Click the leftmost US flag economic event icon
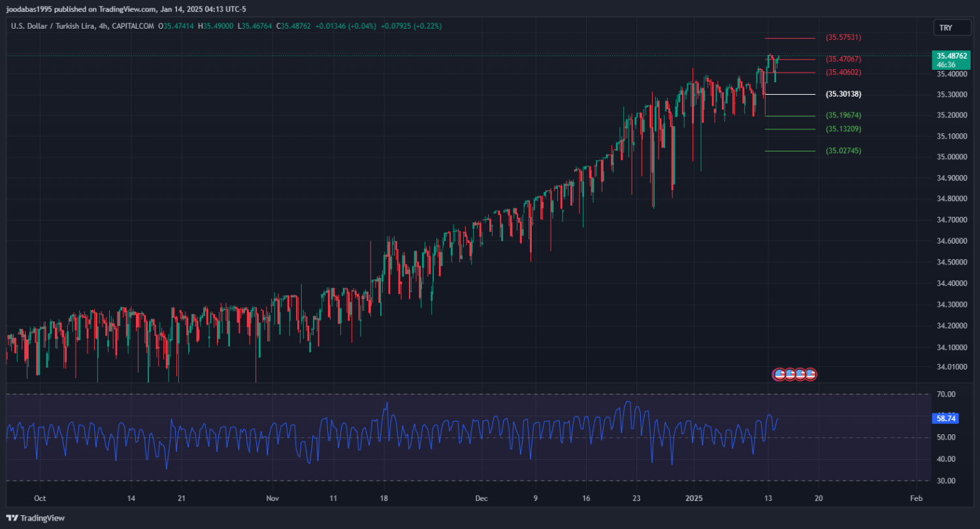The height and width of the screenshot is (529, 980). pyautogui.click(x=779, y=374)
